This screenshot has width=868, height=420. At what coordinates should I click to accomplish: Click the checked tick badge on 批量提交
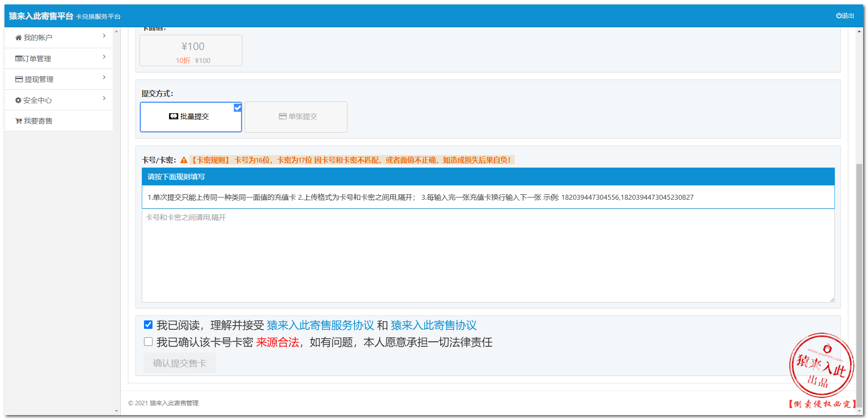[237, 108]
